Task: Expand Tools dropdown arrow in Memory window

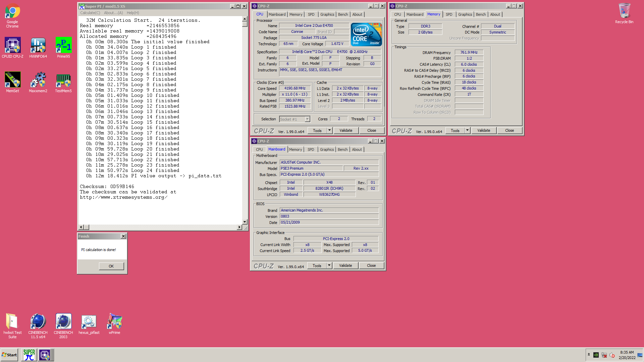Action: (x=467, y=131)
